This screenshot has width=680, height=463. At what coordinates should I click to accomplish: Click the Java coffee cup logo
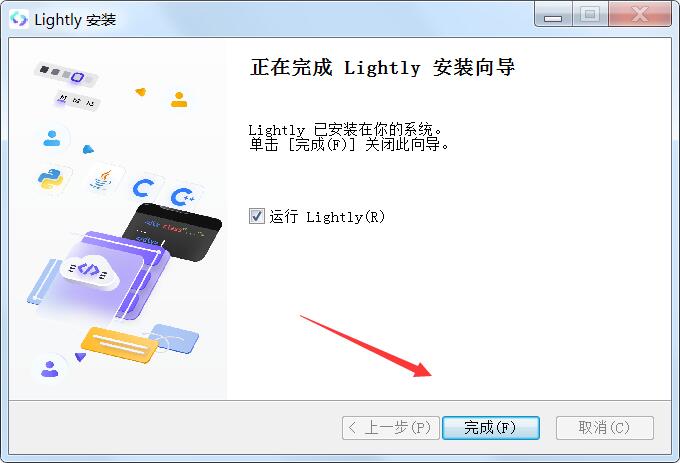[x=101, y=179]
